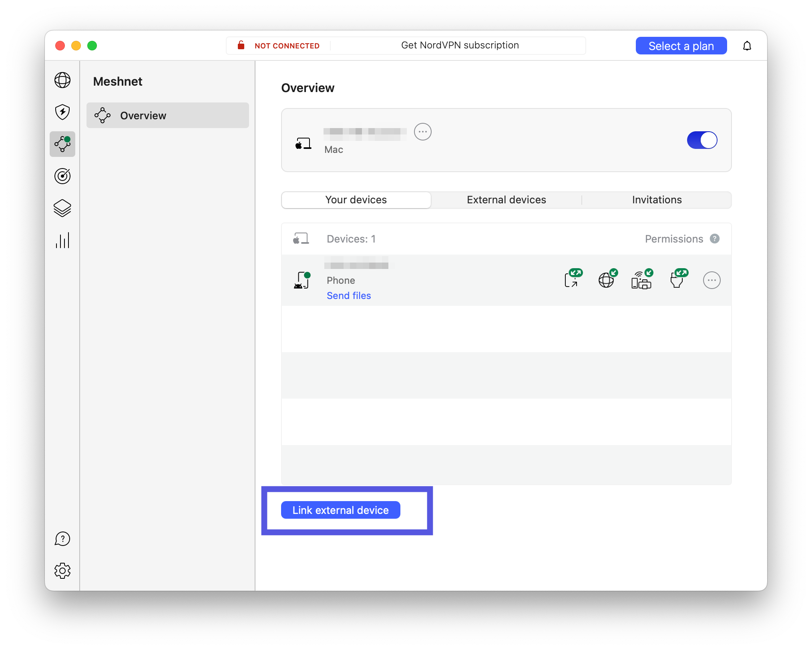This screenshot has height=650, width=812.
Task: Click the Meshnet panel heading
Action: 118,81
